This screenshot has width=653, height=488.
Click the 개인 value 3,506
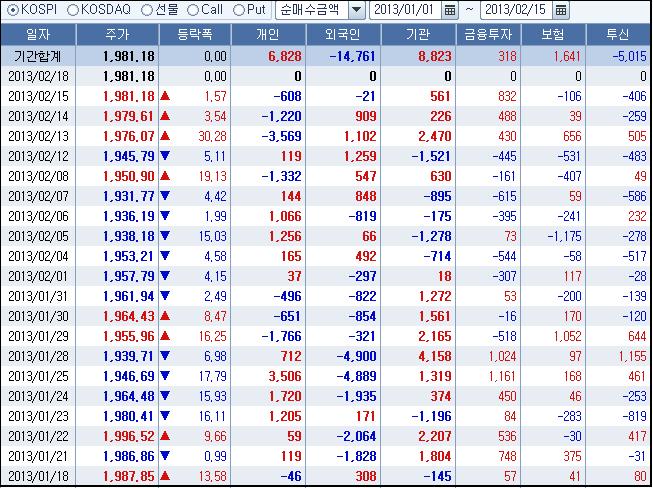[x=285, y=376]
